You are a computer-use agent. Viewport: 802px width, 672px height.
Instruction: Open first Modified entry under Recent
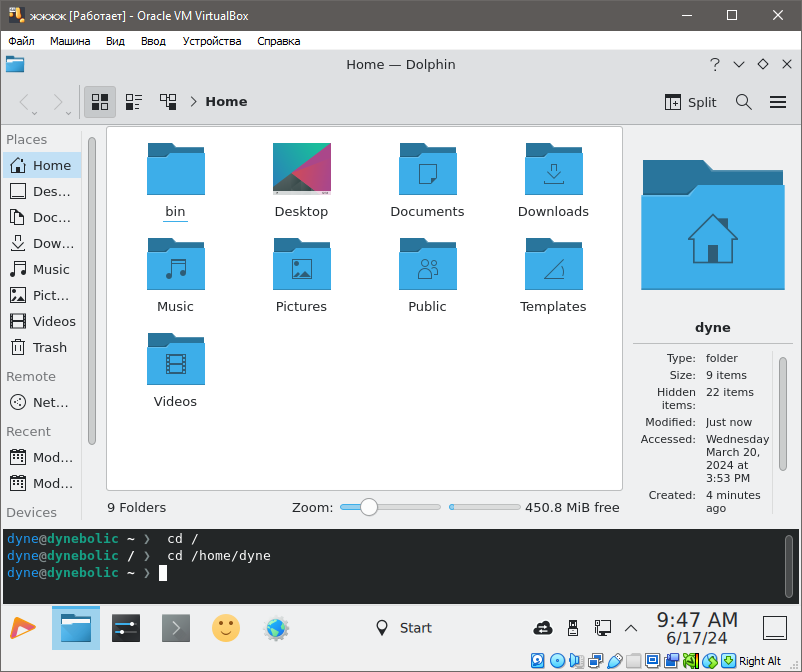coord(42,457)
